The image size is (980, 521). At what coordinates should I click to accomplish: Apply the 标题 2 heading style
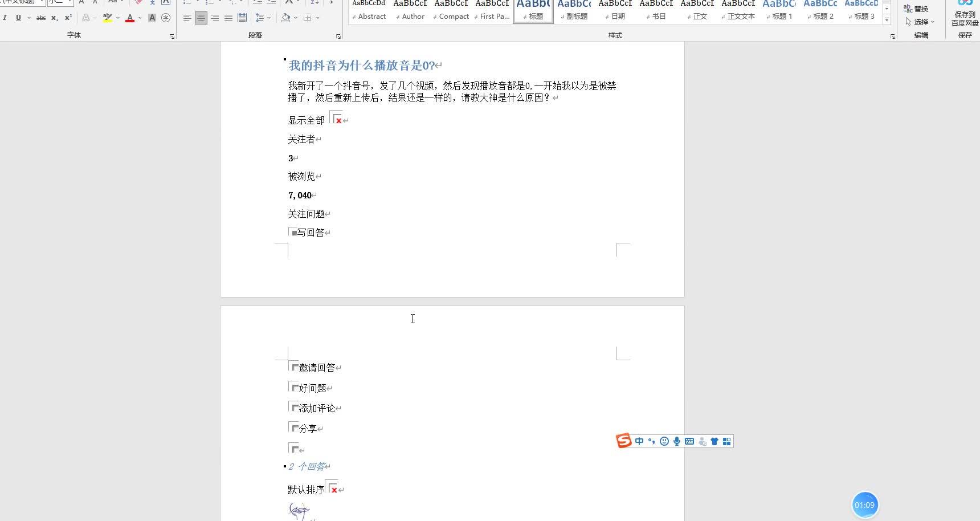pos(820,11)
